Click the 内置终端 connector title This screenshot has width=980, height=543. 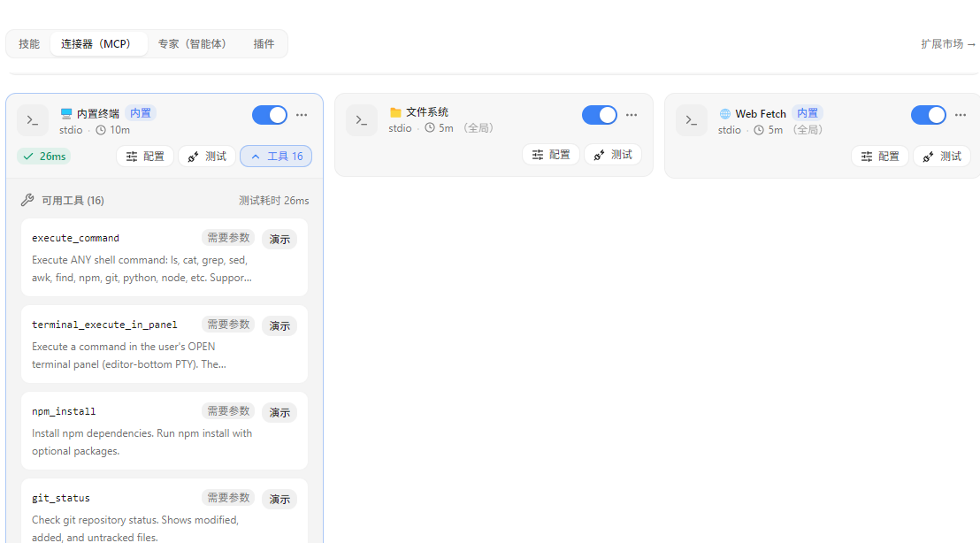[x=98, y=114]
